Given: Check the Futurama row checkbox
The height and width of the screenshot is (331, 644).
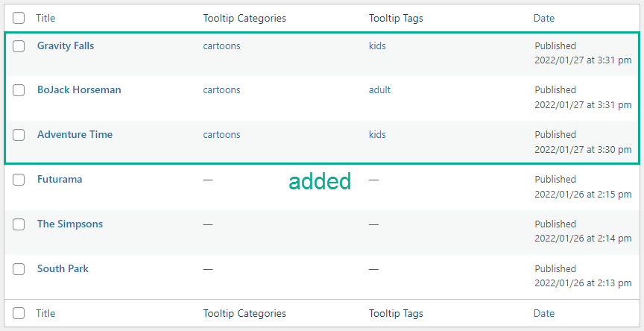Looking at the screenshot, I should click(x=19, y=180).
